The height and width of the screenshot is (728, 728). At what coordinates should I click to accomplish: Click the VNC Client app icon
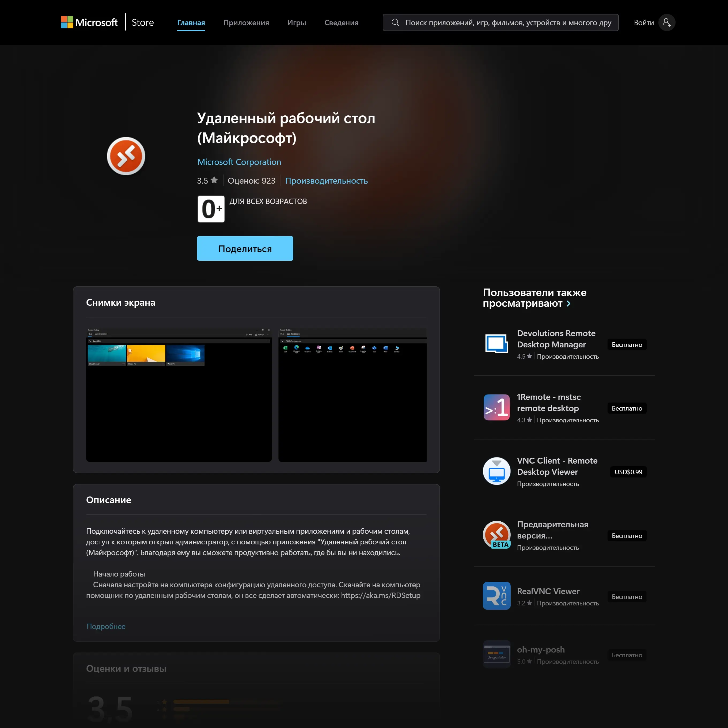(x=497, y=471)
